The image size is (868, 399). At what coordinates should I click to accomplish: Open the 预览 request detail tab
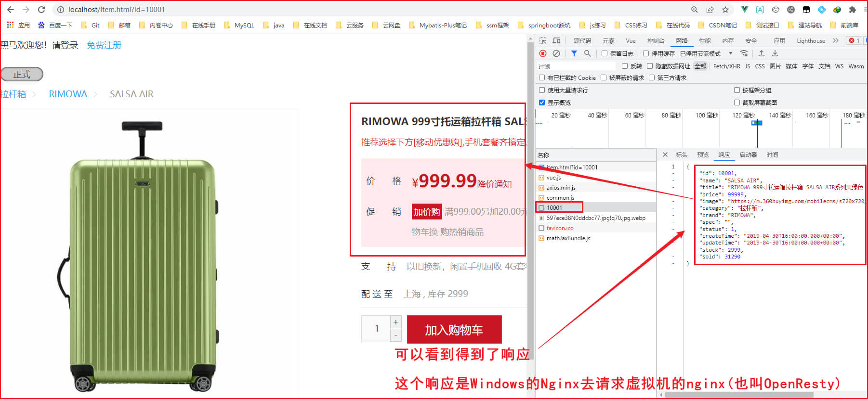point(703,154)
